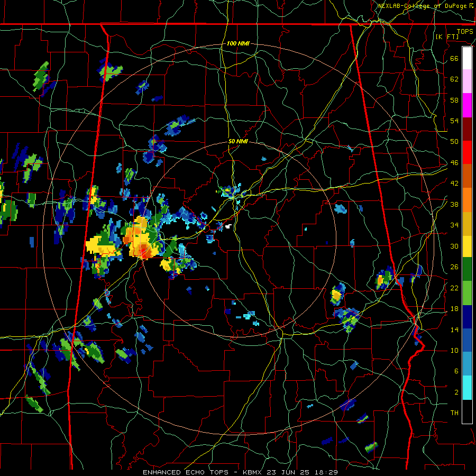Click the black TH threshold swatch

click(467, 411)
